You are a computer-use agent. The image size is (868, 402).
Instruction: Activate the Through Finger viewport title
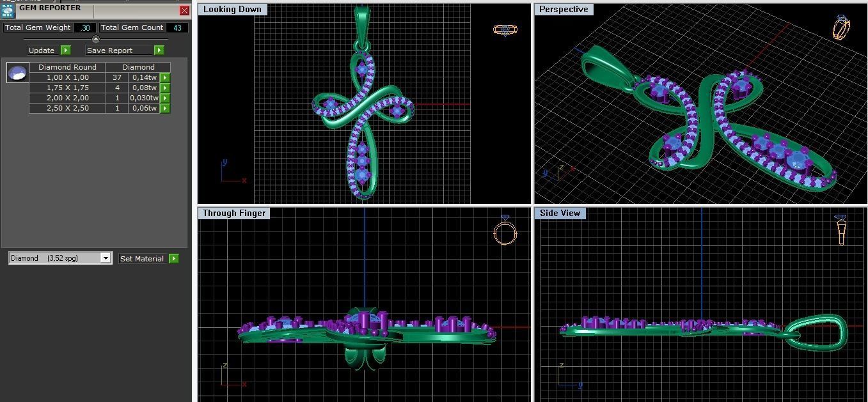(233, 213)
